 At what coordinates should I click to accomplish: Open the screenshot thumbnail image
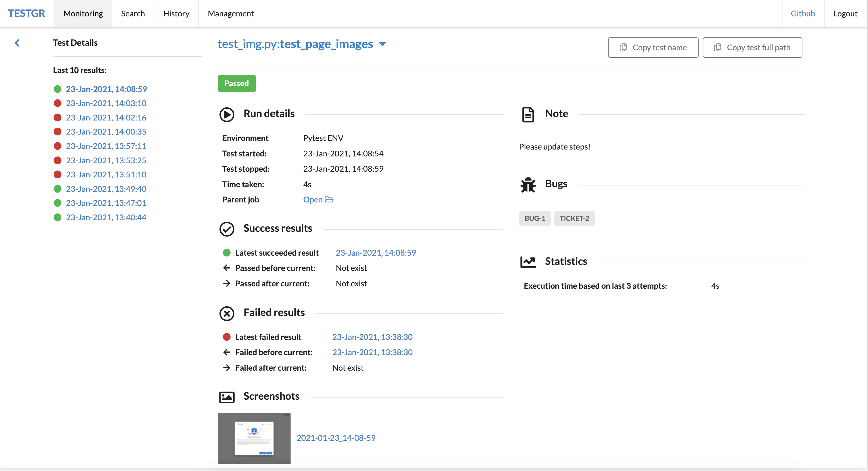pyautogui.click(x=254, y=438)
